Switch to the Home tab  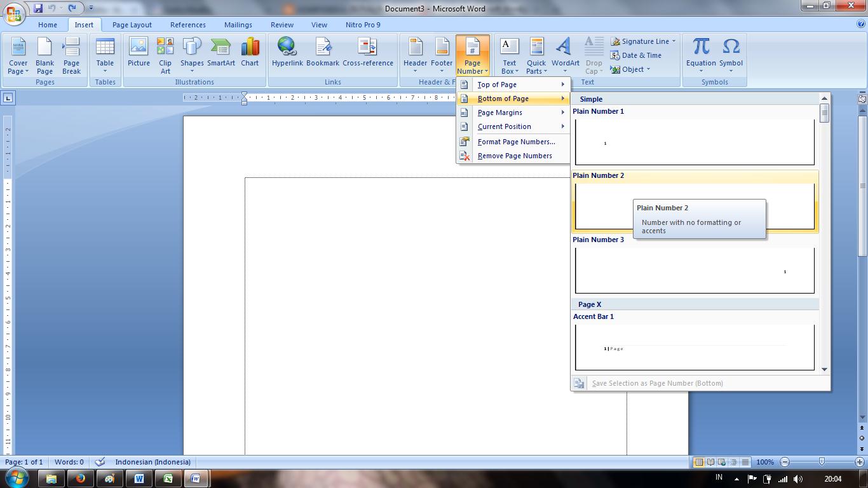(47, 25)
